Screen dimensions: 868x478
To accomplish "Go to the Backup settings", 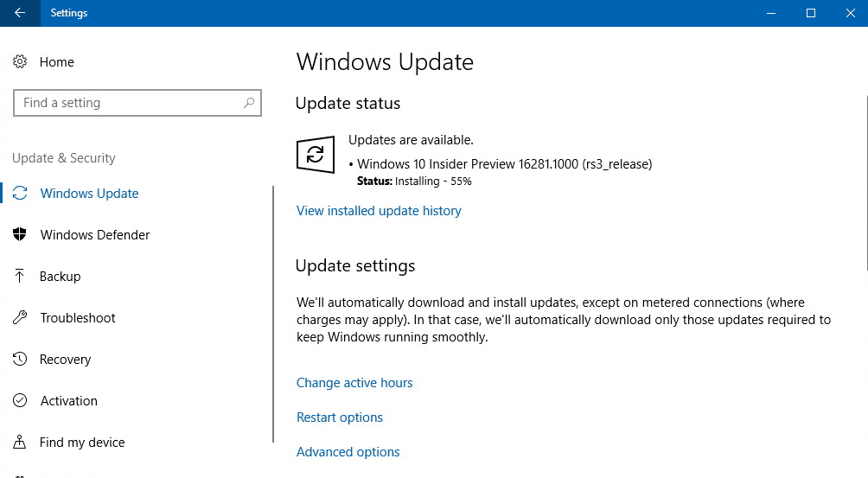I will (x=60, y=277).
